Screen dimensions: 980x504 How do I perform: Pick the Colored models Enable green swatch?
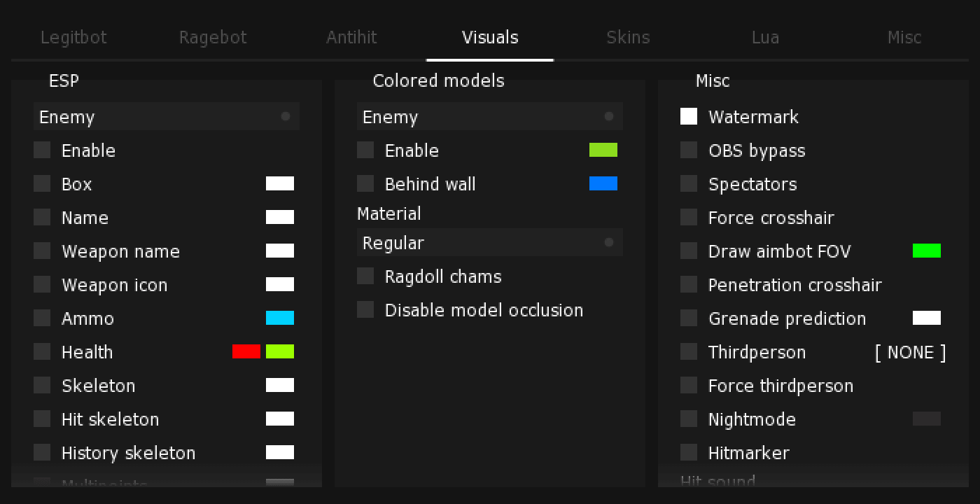point(603,150)
